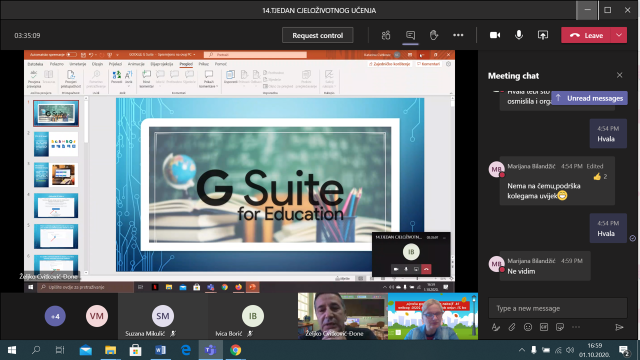Close the Meeting chat panel
The image size is (640, 360).
point(620,75)
